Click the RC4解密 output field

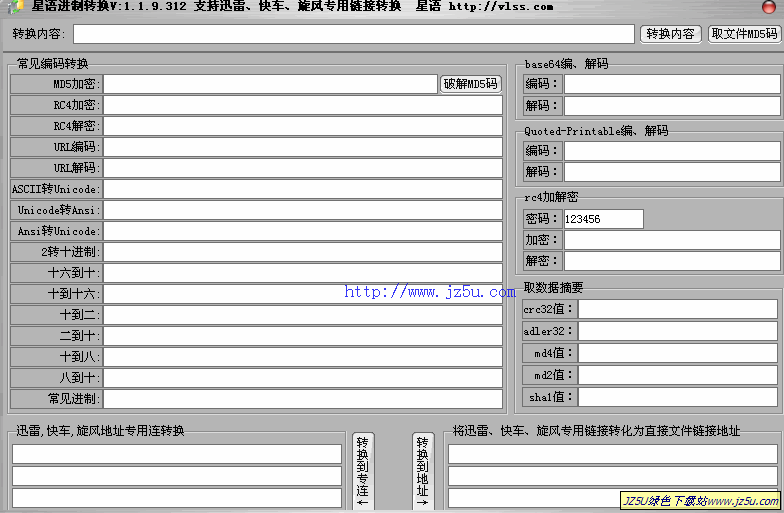click(x=303, y=126)
